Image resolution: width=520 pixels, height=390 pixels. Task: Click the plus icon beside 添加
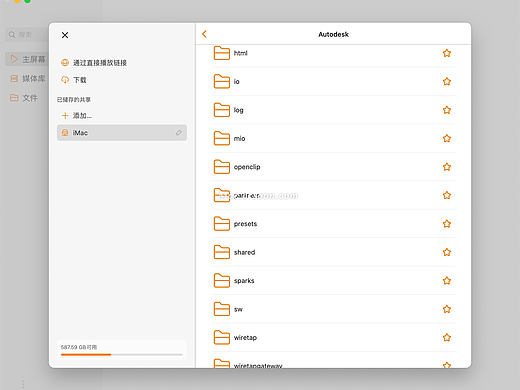(x=65, y=116)
